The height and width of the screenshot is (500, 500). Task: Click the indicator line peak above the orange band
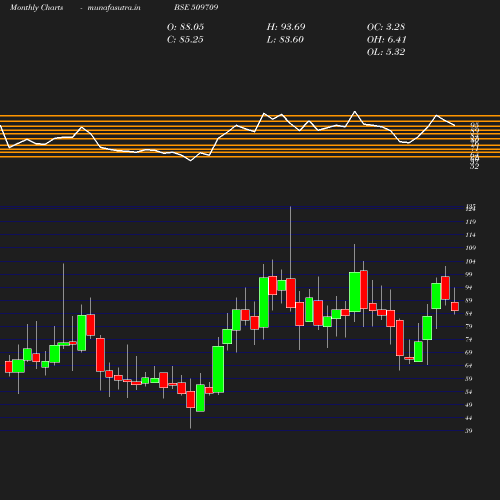click(355, 111)
